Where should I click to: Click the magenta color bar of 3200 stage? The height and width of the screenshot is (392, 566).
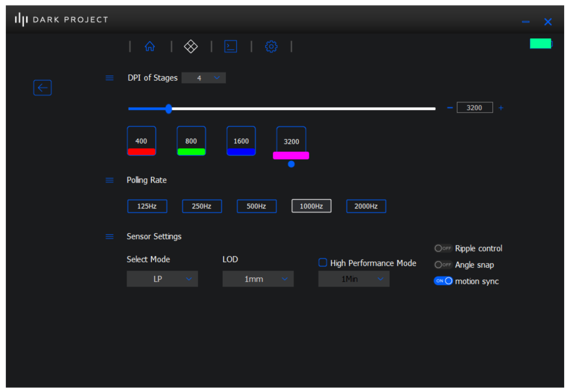click(x=291, y=155)
